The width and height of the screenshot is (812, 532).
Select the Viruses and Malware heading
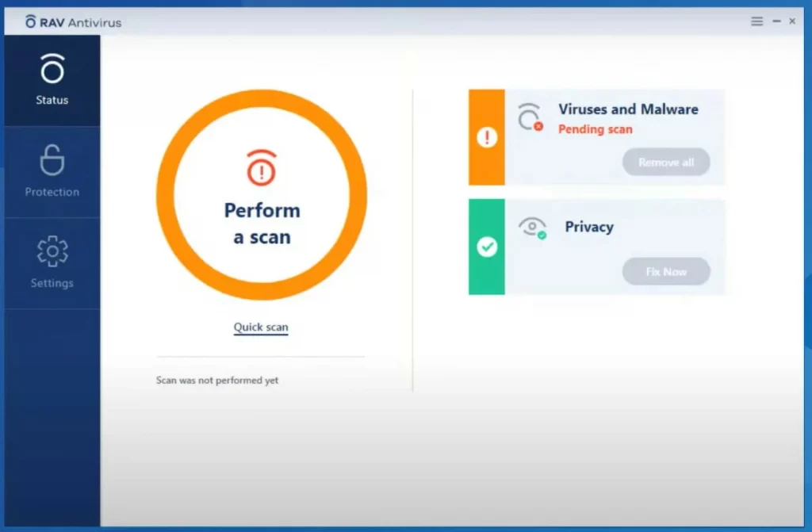628,109
